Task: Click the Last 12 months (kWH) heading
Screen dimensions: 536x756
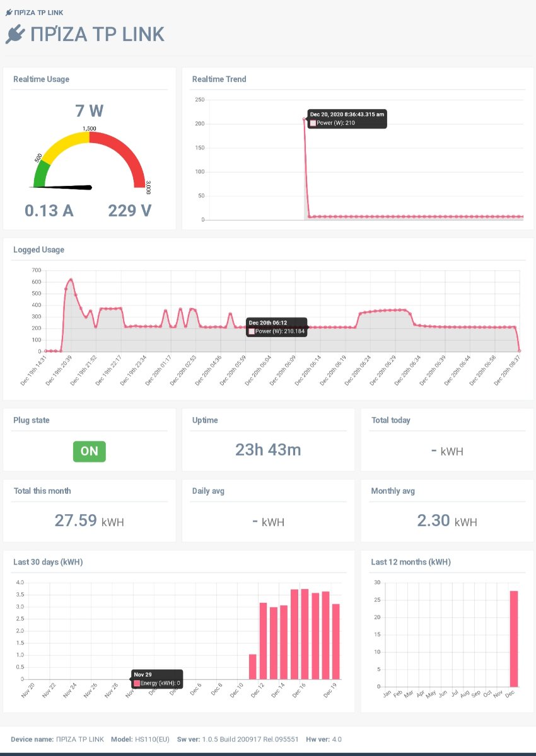Action: tap(411, 562)
